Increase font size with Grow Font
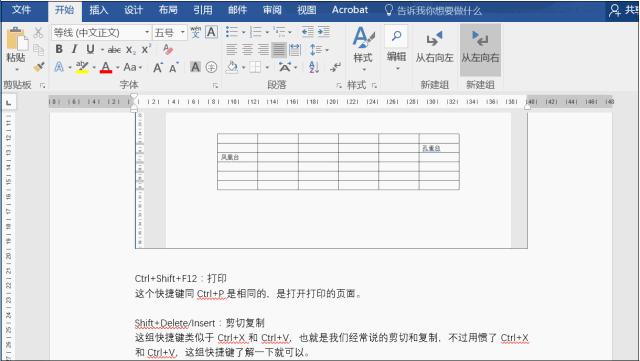640x361 pixels. [158, 67]
